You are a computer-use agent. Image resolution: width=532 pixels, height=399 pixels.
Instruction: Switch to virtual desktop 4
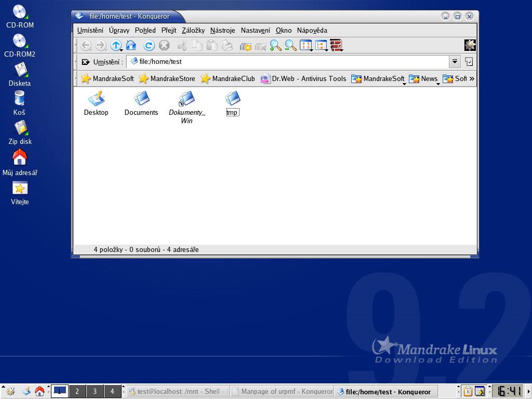(112, 391)
